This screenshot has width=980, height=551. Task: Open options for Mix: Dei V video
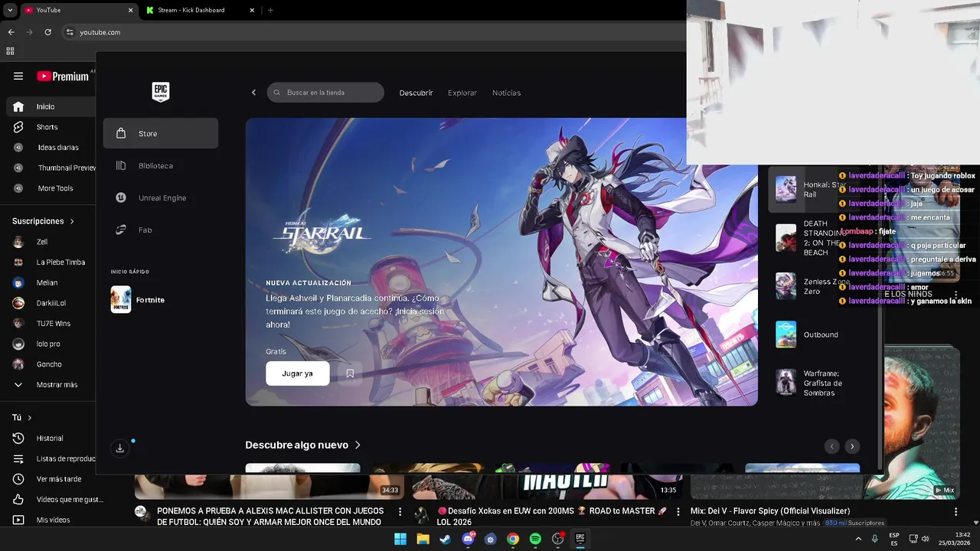pyautogui.click(x=955, y=511)
